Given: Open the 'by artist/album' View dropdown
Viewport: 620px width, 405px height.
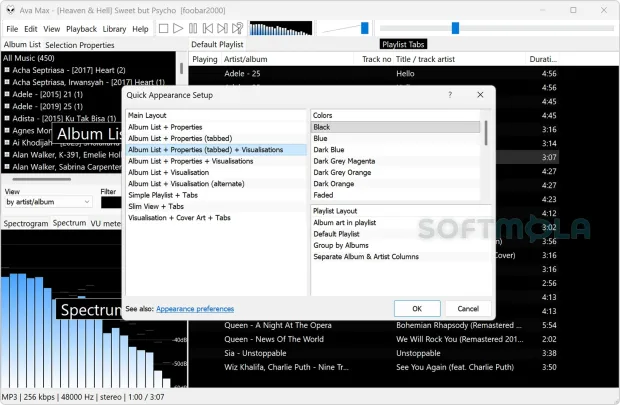Looking at the screenshot, I should tap(48, 202).
